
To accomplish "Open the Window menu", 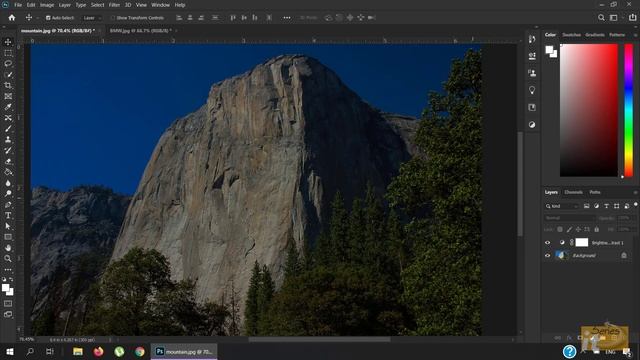I will (x=160, y=5).
